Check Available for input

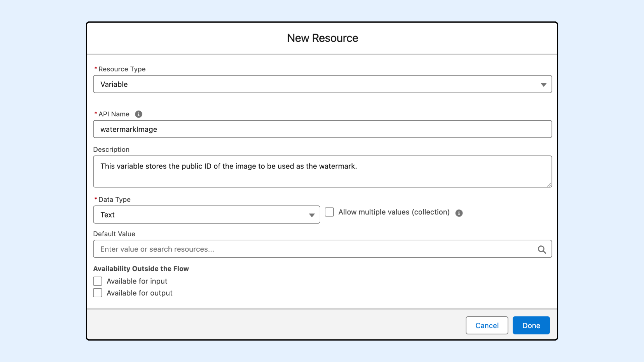pyautogui.click(x=98, y=281)
